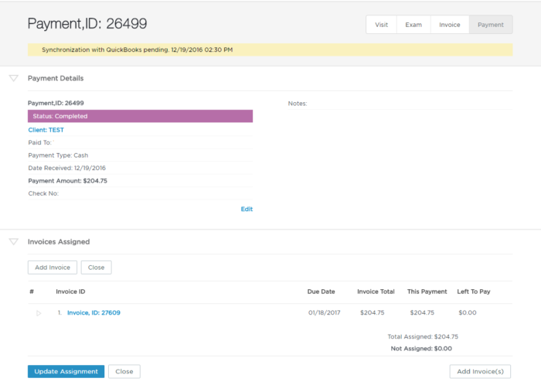Click the QuickBooks synchronization pending banner
The height and width of the screenshot is (392, 541).
(270, 49)
